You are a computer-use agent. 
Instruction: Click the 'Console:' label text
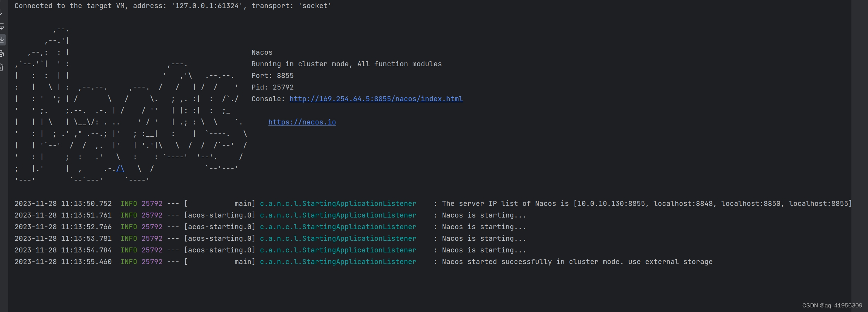pos(268,99)
